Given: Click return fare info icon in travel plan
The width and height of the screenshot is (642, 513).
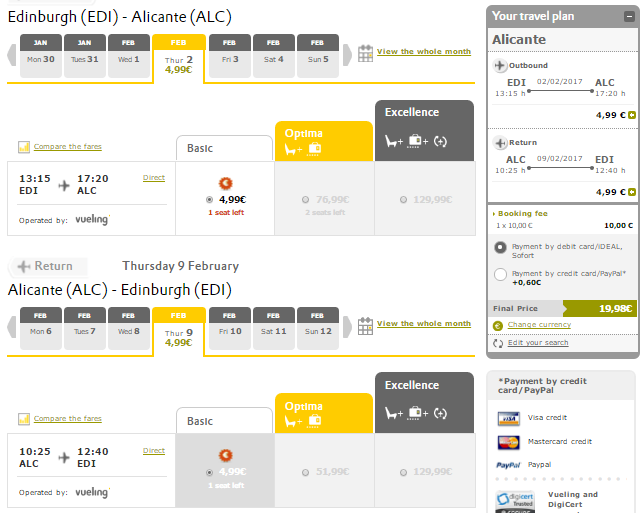Looking at the screenshot, I should click(632, 192).
